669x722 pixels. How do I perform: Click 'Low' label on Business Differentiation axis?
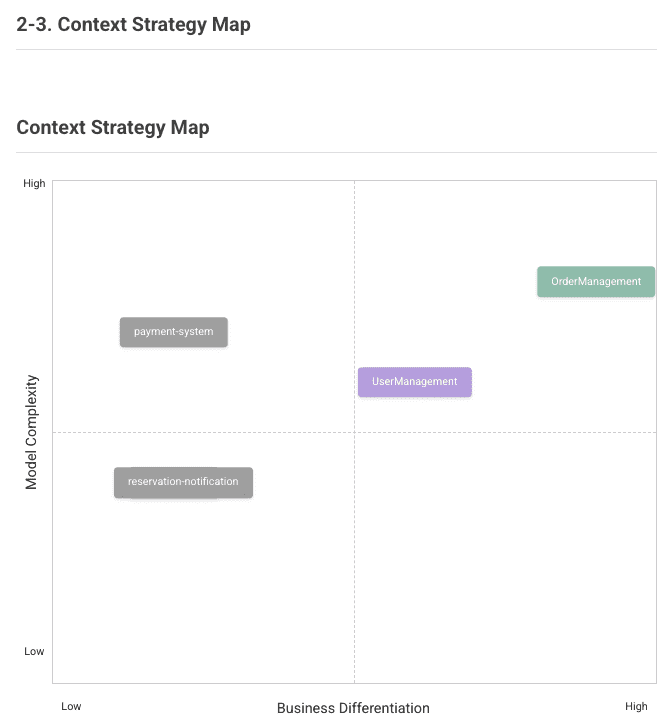click(71, 706)
